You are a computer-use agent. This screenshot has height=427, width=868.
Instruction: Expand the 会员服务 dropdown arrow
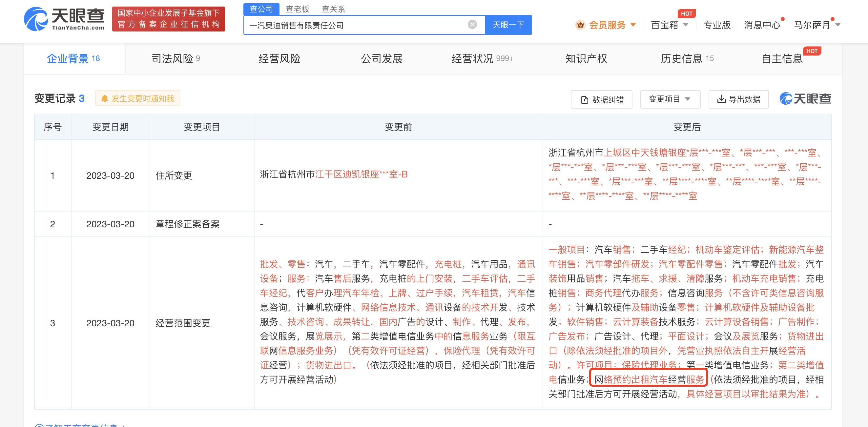click(x=633, y=25)
